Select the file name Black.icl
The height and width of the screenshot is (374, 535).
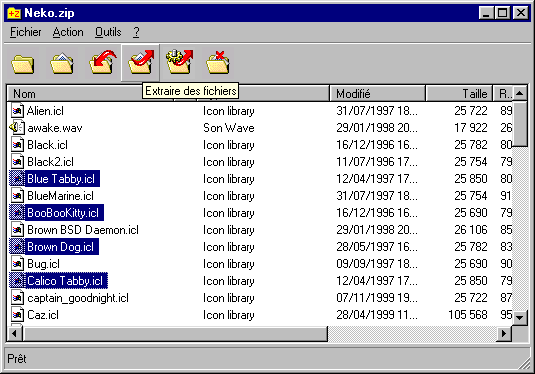(47, 145)
